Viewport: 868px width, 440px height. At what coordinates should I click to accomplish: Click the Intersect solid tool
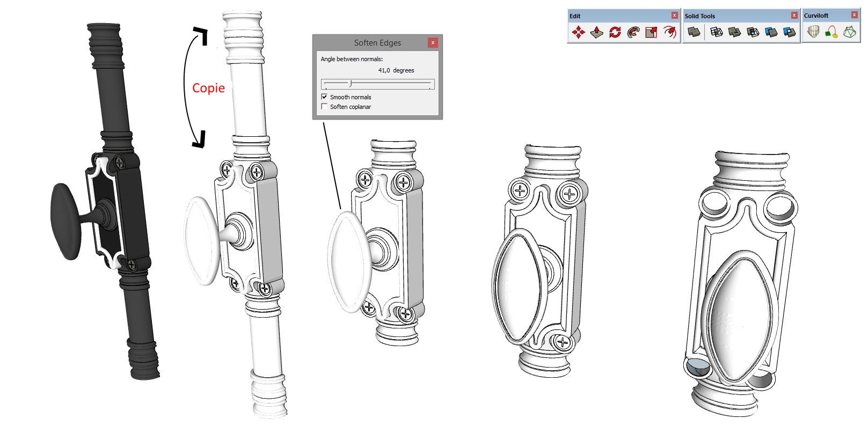coord(716,33)
